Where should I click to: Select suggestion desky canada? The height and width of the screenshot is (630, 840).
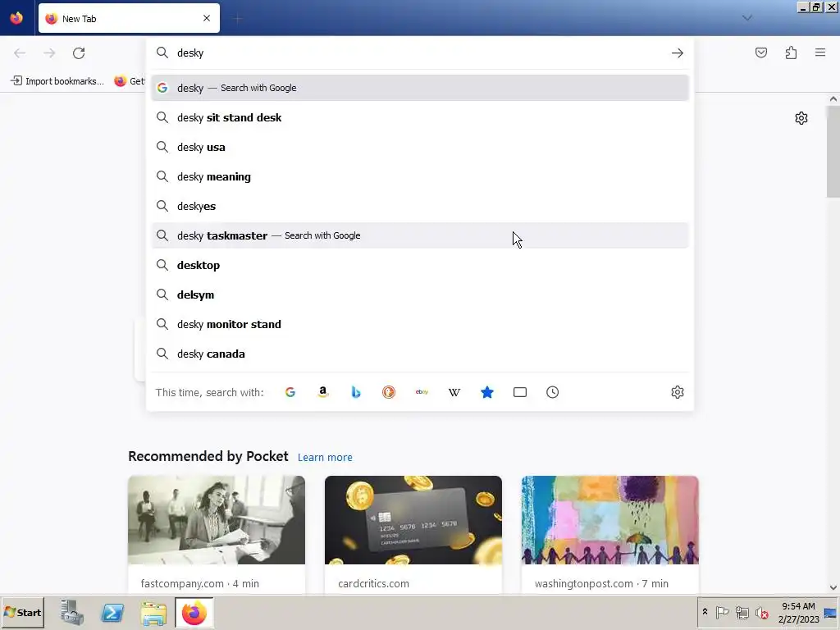click(x=420, y=354)
